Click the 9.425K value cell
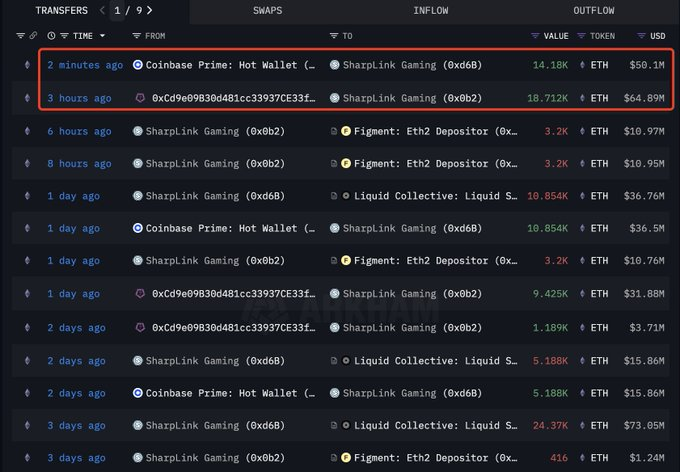This screenshot has width=680, height=472. [x=550, y=294]
